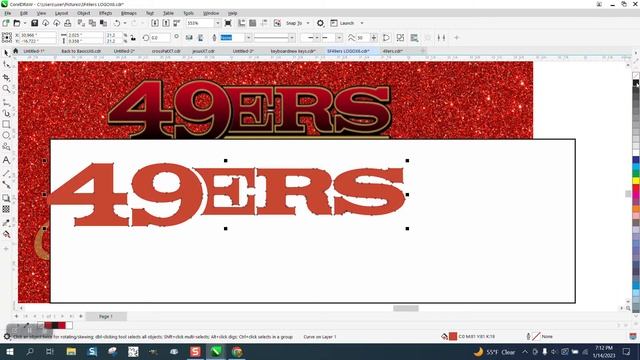Screen dimensions: 640x360
Task: Select the Rectangle tool
Action: pos(6,124)
